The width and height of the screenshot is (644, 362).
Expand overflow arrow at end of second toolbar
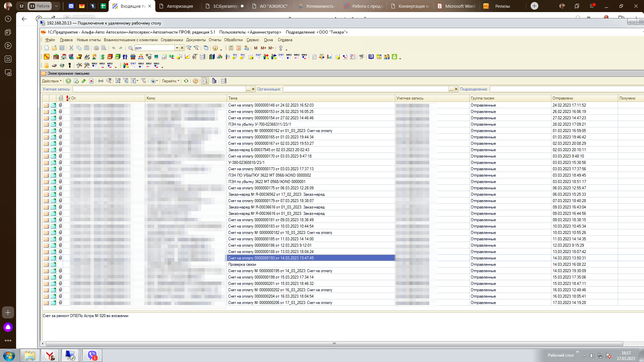(400, 58)
